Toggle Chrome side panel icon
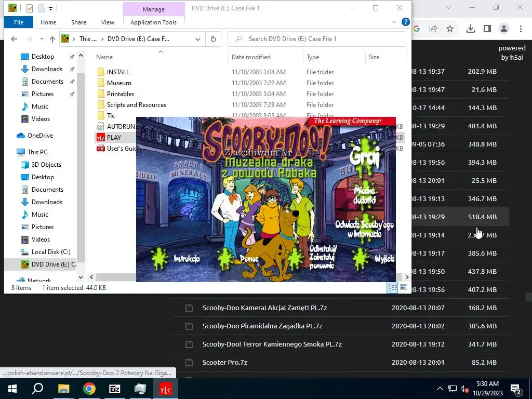 click(487, 29)
